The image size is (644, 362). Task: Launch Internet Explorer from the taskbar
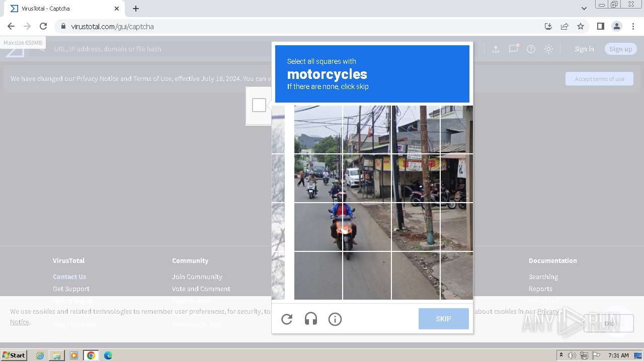(x=40, y=355)
